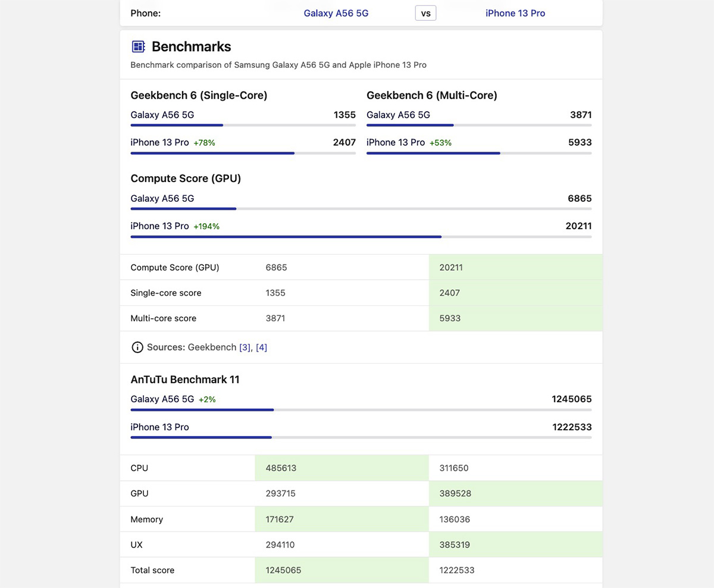Click the info icon beside Sources
714x588 pixels.
[137, 348]
